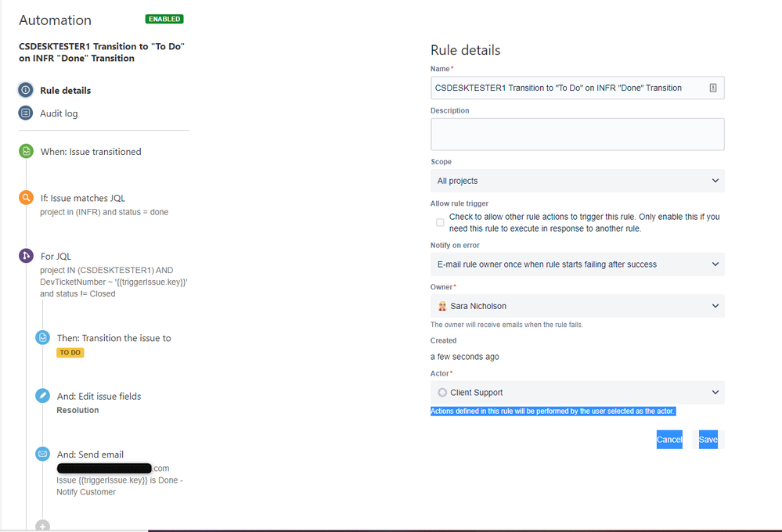
Task: Open the Audit log section
Action: point(59,113)
